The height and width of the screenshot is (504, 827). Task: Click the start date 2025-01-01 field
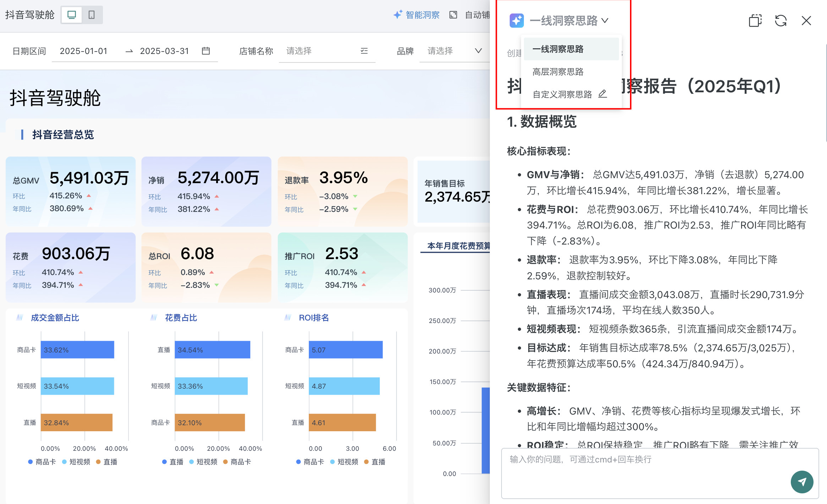pos(84,51)
